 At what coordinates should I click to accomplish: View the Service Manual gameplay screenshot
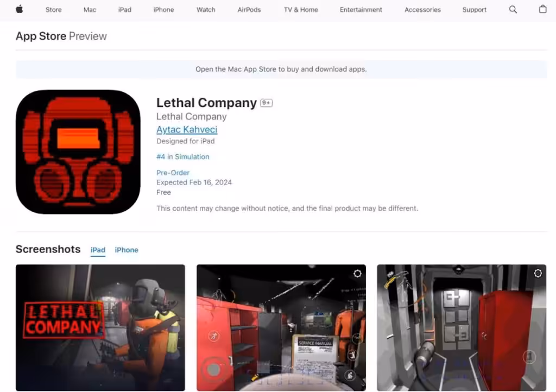281,327
